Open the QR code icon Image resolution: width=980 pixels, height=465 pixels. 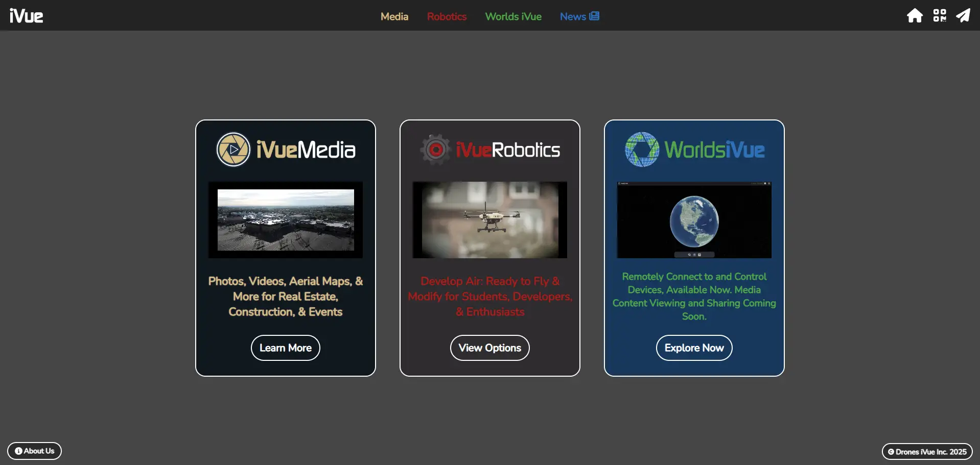tap(940, 16)
